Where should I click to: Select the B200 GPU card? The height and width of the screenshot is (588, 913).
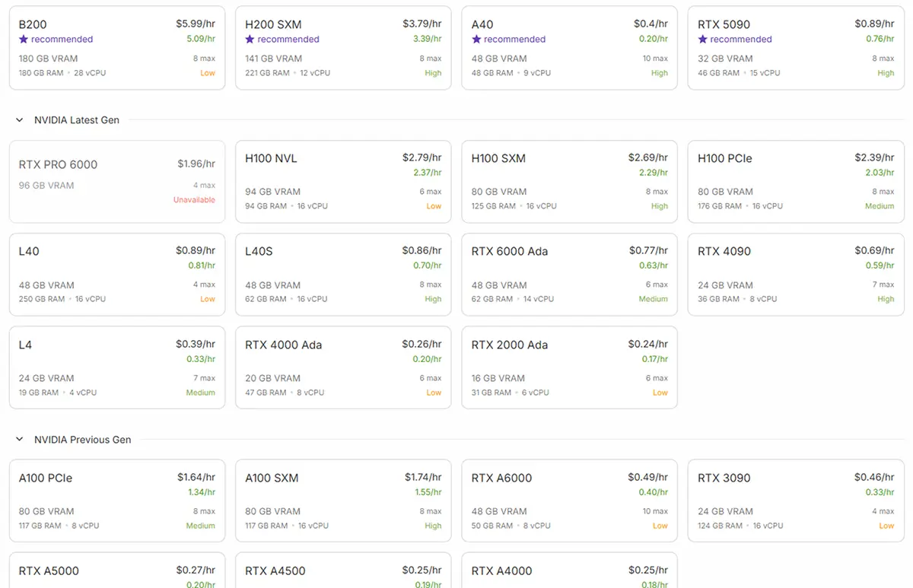click(x=117, y=48)
